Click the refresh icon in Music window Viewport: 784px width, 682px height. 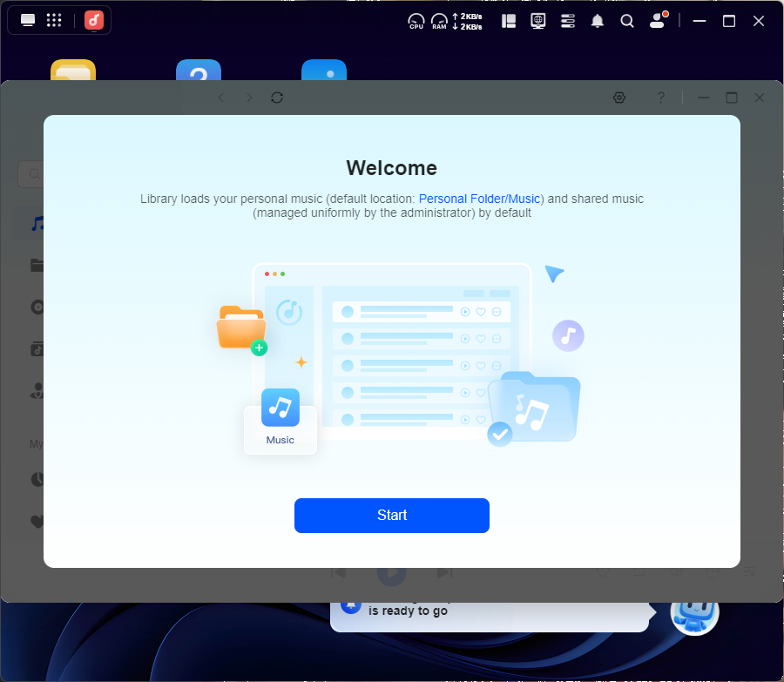pos(277,98)
